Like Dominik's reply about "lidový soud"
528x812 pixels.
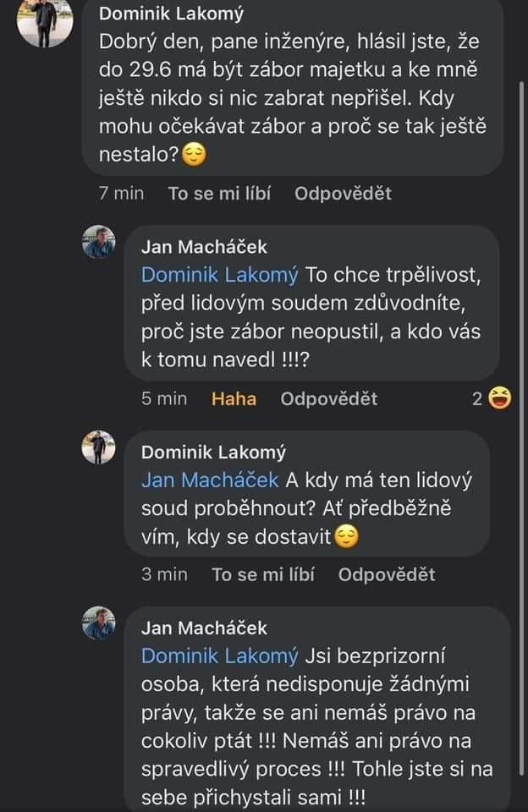coord(263,574)
